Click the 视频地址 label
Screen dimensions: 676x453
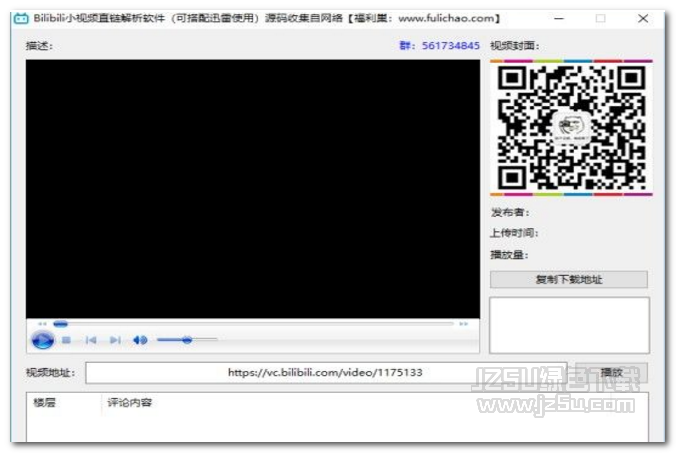click(50, 372)
